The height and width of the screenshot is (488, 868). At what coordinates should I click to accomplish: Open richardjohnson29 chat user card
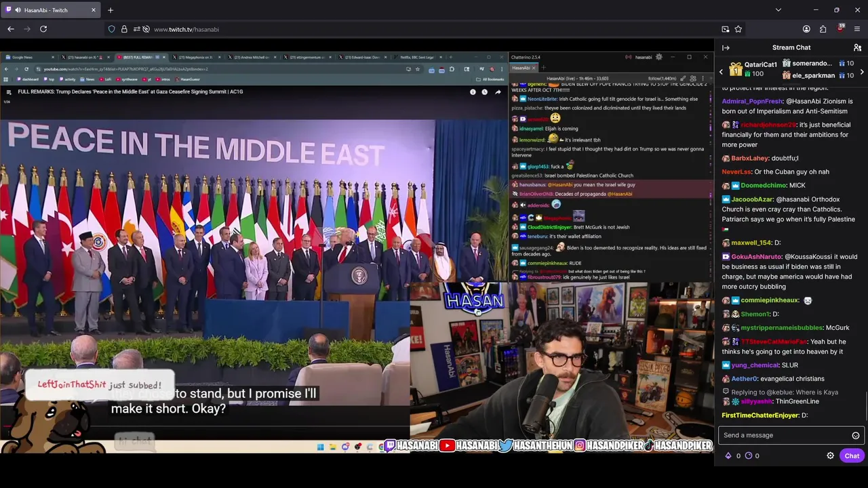[x=768, y=125]
